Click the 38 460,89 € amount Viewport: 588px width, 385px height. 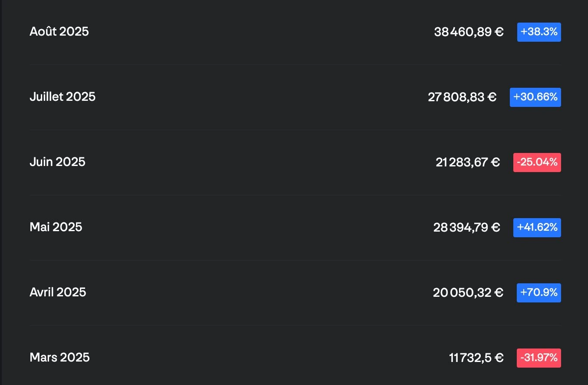469,32
